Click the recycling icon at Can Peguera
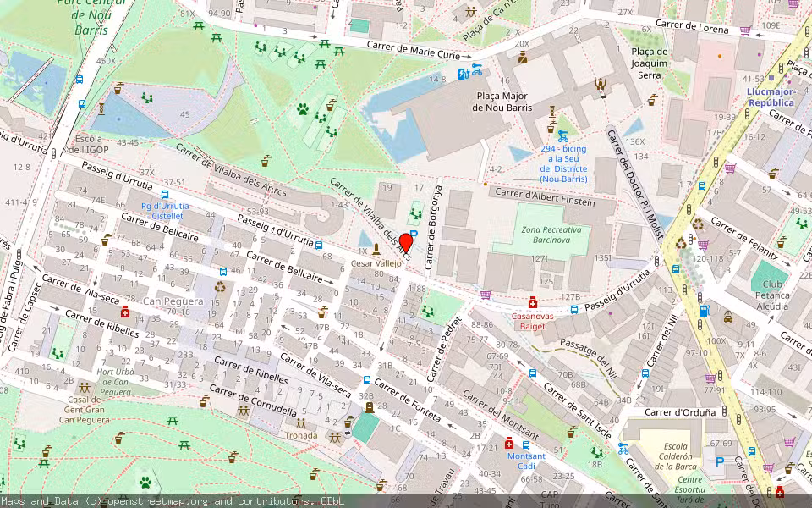The image size is (812, 508). click(x=220, y=287)
